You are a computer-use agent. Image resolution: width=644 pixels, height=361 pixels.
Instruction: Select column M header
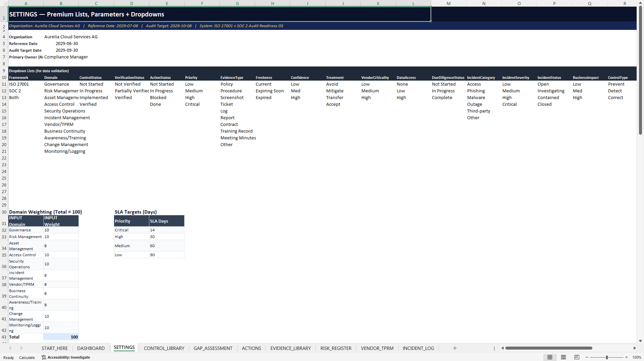[x=449, y=3]
